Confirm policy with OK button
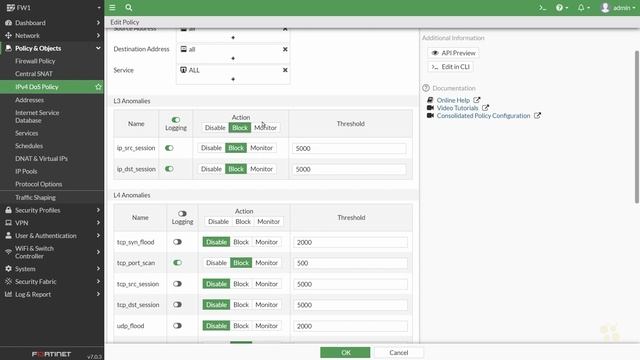640x360 pixels. (345, 352)
